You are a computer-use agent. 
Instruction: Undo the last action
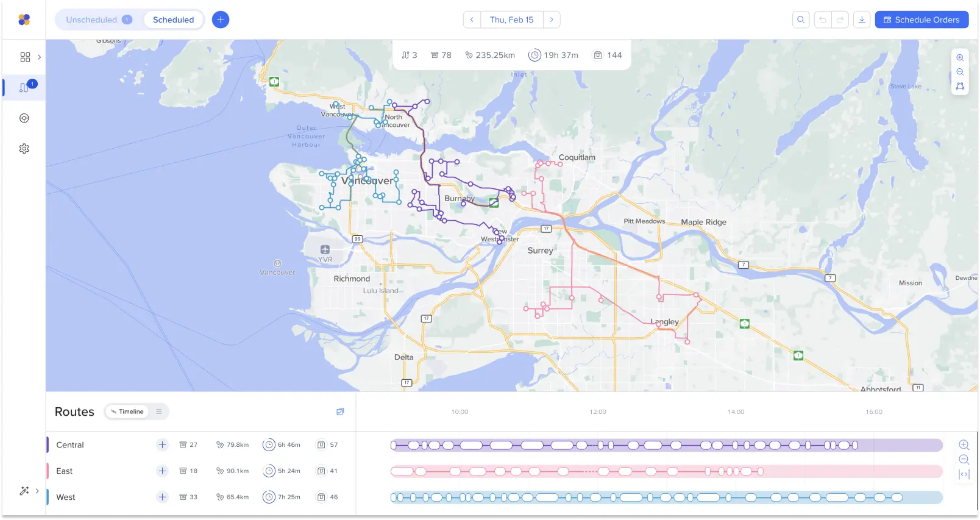click(x=823, y=20)
